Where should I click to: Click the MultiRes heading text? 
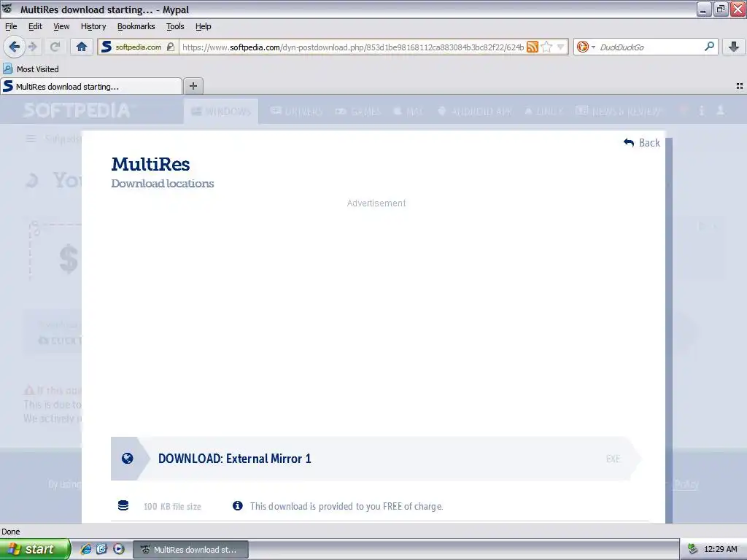pos(150,164)
